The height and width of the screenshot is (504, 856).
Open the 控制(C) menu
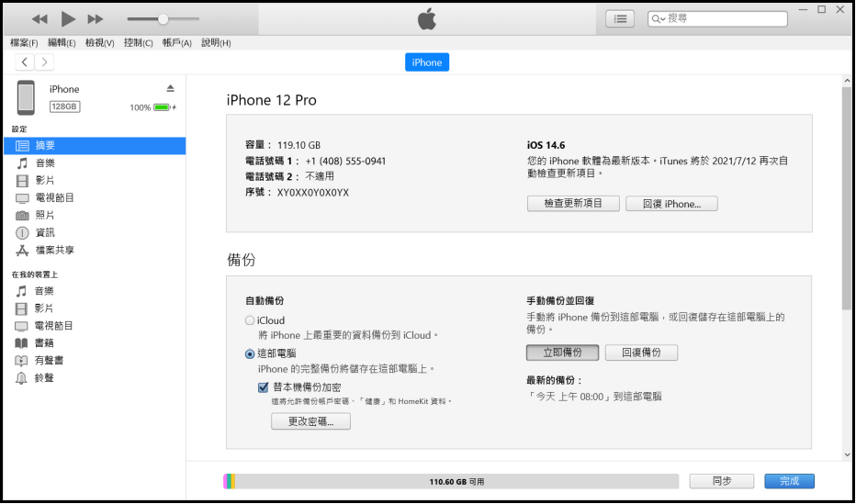point(138,42)
